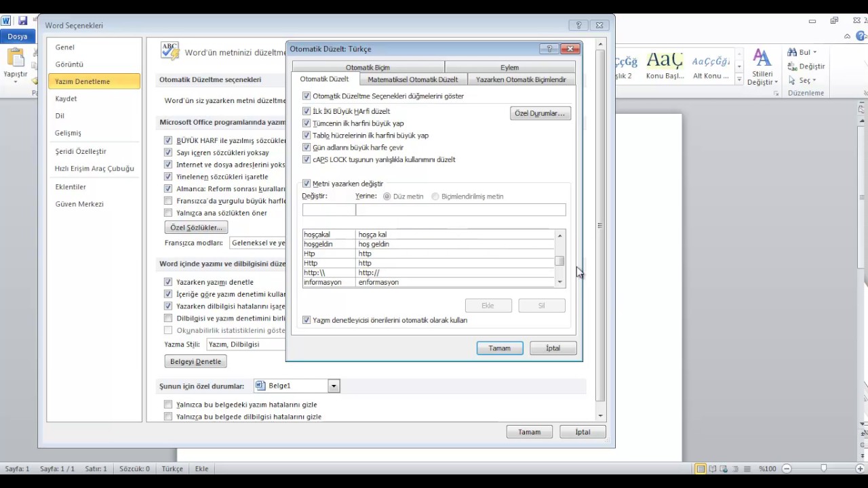This screenshot has height=488, width=868.
Task: Click the Stilleri Değiştir icon in the ribbon
Action: [x=762, y=58]
